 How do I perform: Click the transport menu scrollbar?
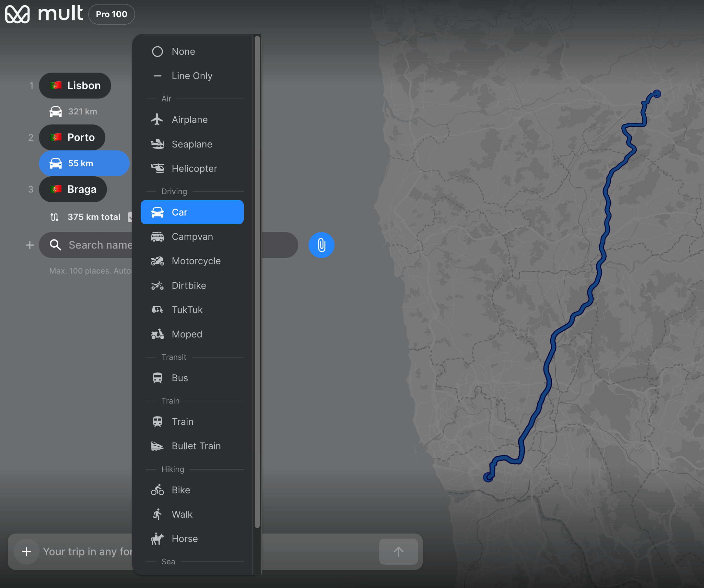tap(257, 282)
